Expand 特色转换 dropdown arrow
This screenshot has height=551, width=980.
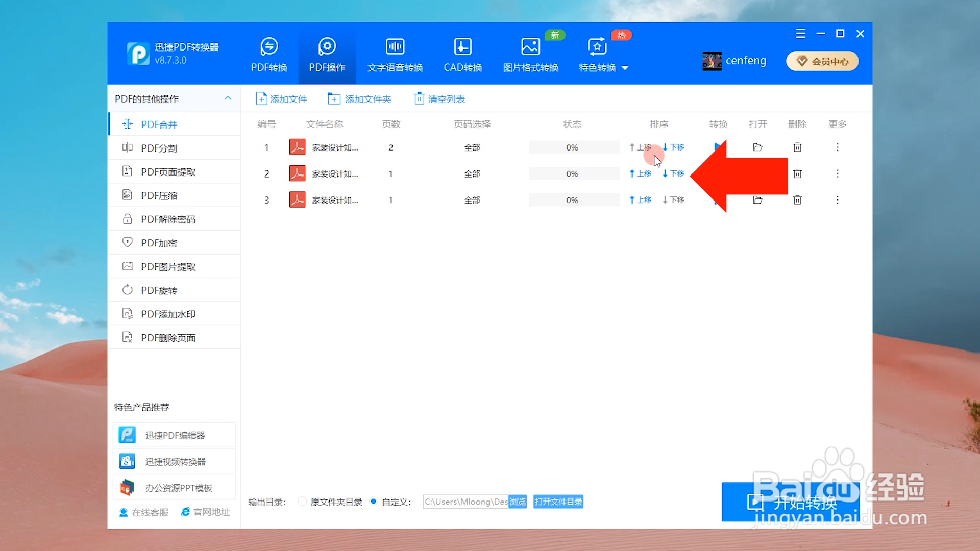coord(625,68)
